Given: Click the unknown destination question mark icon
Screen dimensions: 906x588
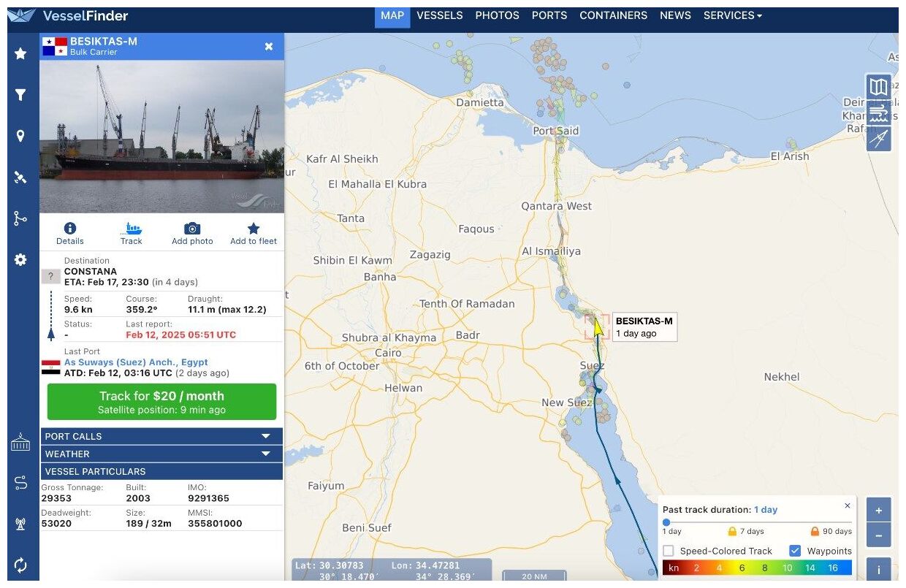Looking at the screenshot, I should click(50, 276).
